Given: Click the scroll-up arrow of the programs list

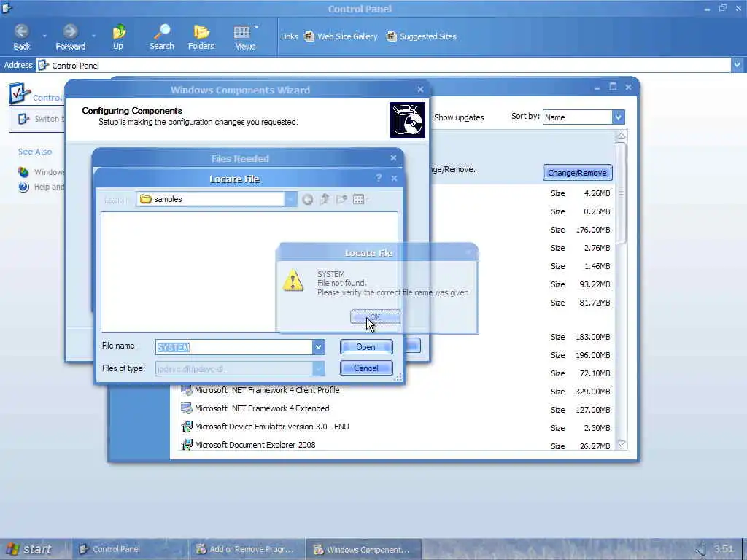Looking at the screenshot, I should [x=622, y=136].
